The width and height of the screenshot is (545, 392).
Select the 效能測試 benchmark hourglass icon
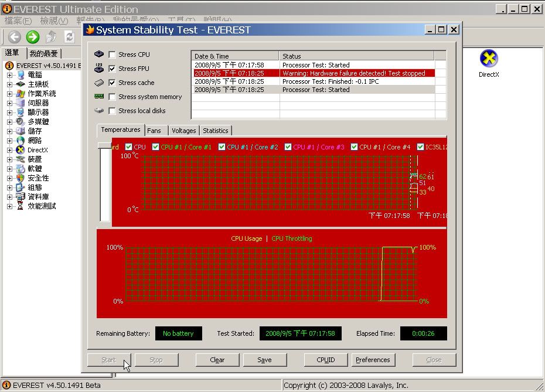click(21, 206)
